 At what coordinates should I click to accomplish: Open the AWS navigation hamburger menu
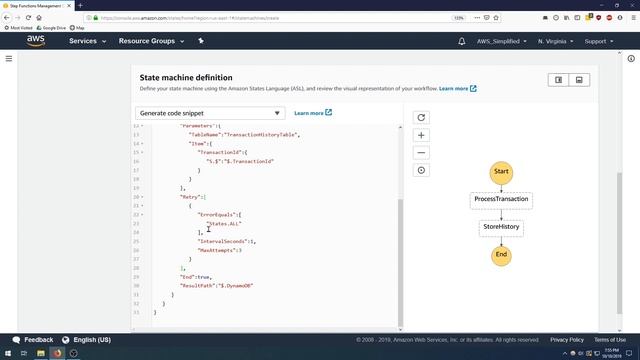click(x=9, y=59)
